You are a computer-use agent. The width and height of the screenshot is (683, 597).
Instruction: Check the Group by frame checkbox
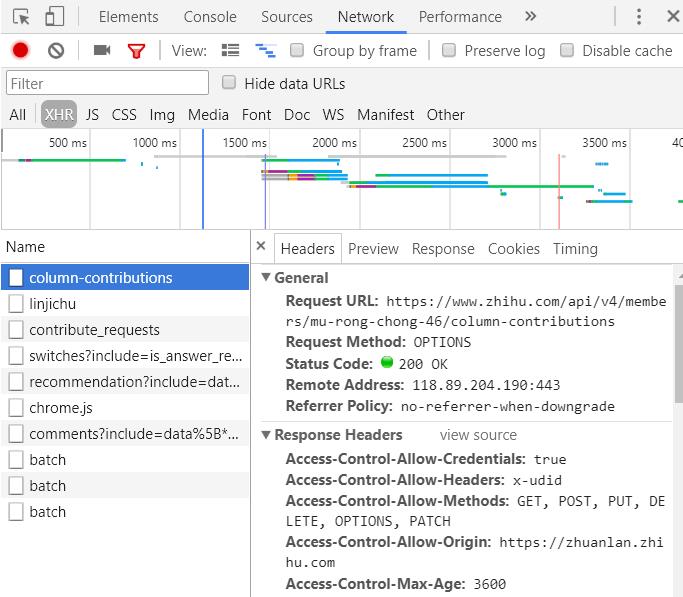point(297,50)
